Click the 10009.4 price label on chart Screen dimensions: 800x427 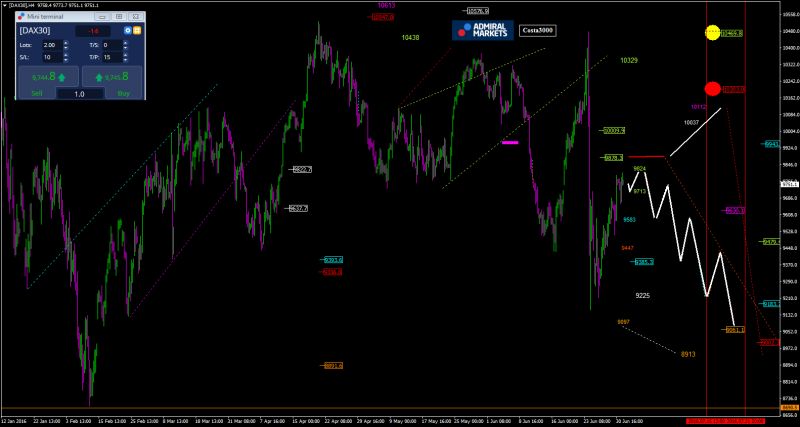(x=613, y=130)
